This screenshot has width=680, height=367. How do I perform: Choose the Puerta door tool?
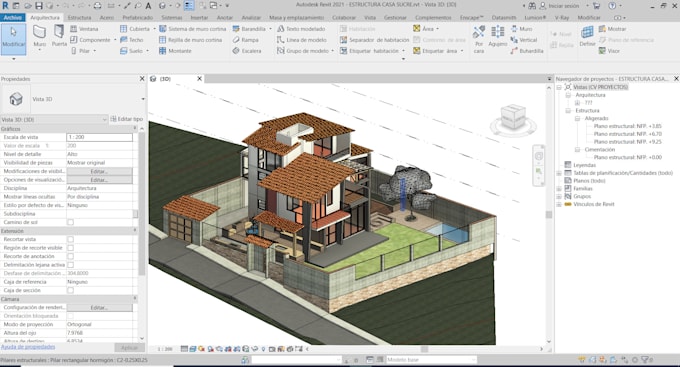coord(59,36)
